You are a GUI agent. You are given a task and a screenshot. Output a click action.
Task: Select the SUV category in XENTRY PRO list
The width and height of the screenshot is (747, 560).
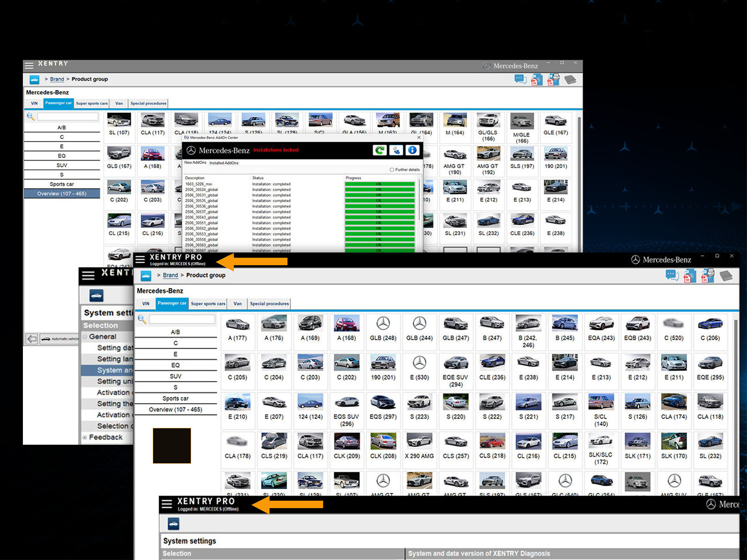pos(176,376)
